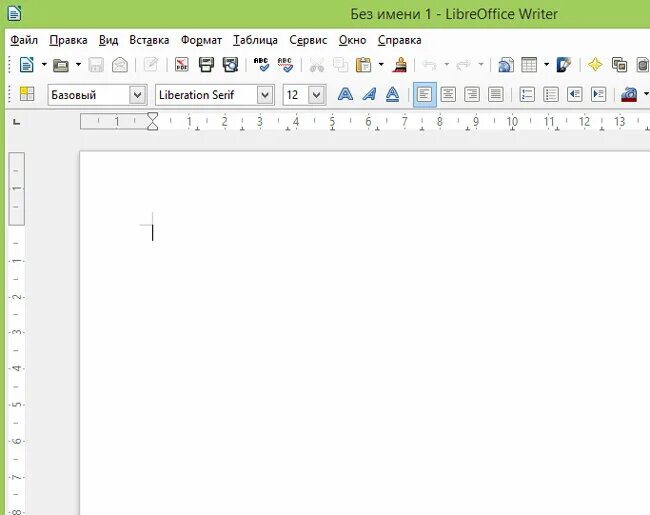Image resolution: width=650 pixels, height=515 pixels.
Task: Open the Окно menu
Action: [x=352, y=40]
